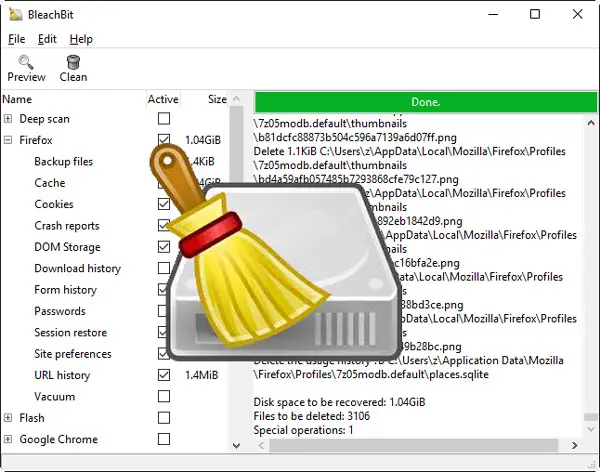Expand the Flash tree node
This screenshot has height=472, width=600.
tap(8, 418)
